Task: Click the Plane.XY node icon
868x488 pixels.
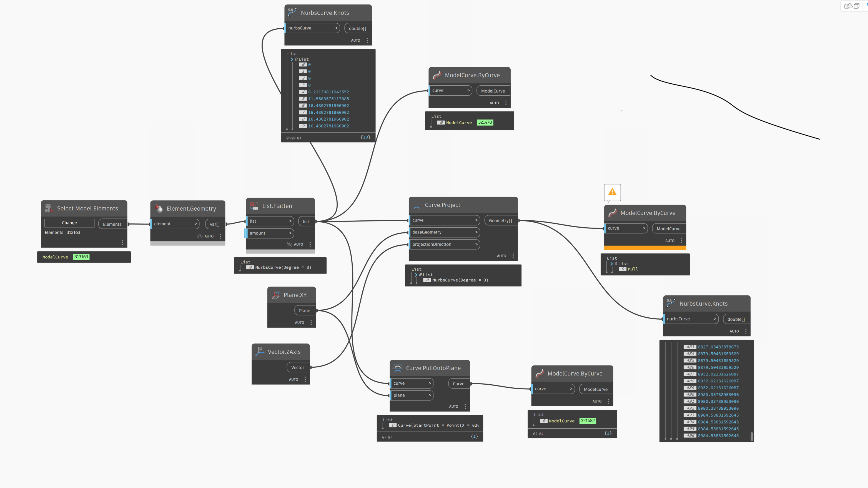Action: point(276,295)
